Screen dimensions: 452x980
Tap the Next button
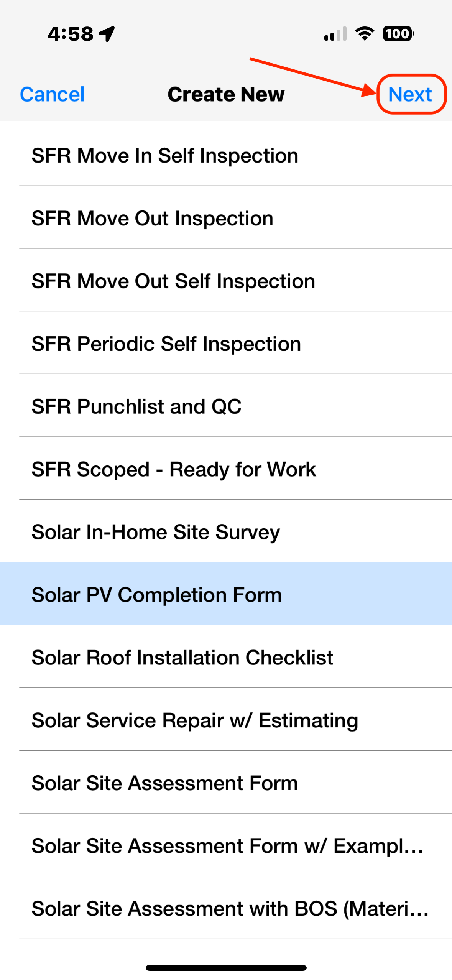(410, 94)
